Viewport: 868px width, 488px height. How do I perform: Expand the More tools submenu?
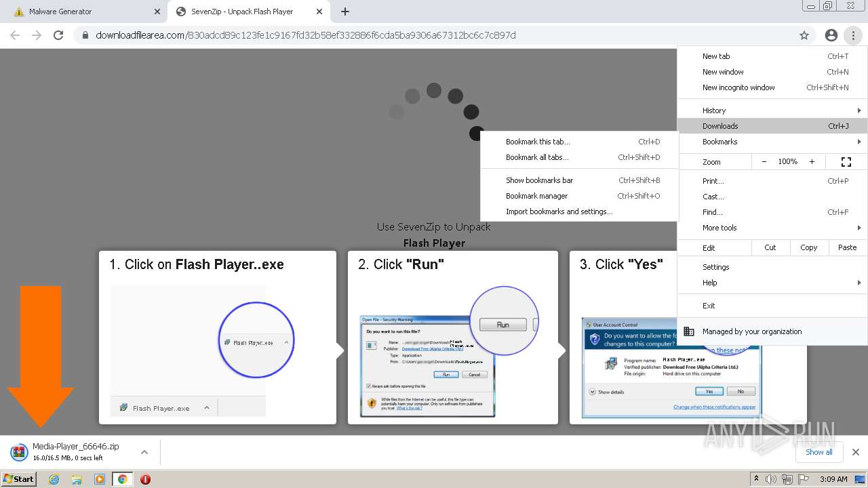(772, 228)
